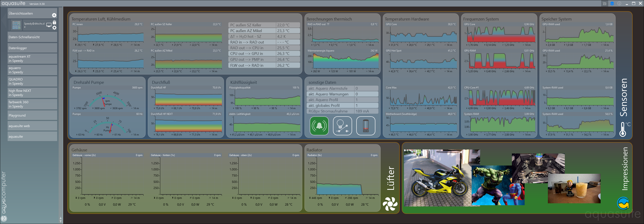
Task: Open the aquasuite web entry
Action: 32,126
